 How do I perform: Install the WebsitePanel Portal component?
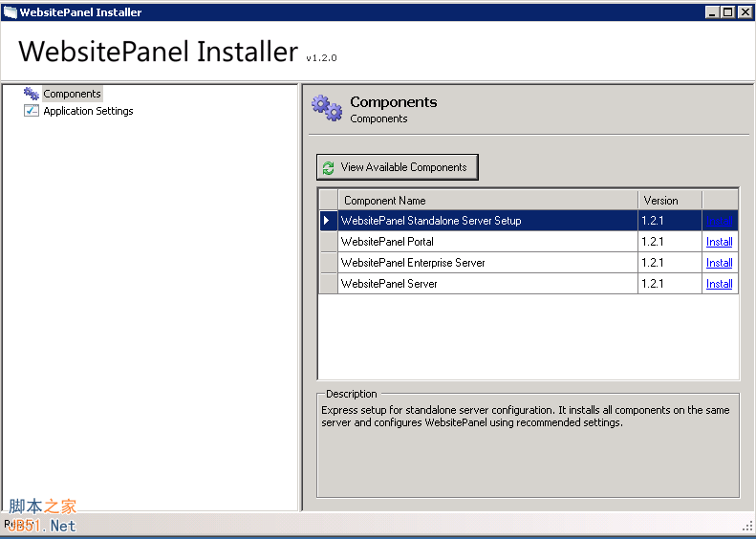click(x=719, y=242)
